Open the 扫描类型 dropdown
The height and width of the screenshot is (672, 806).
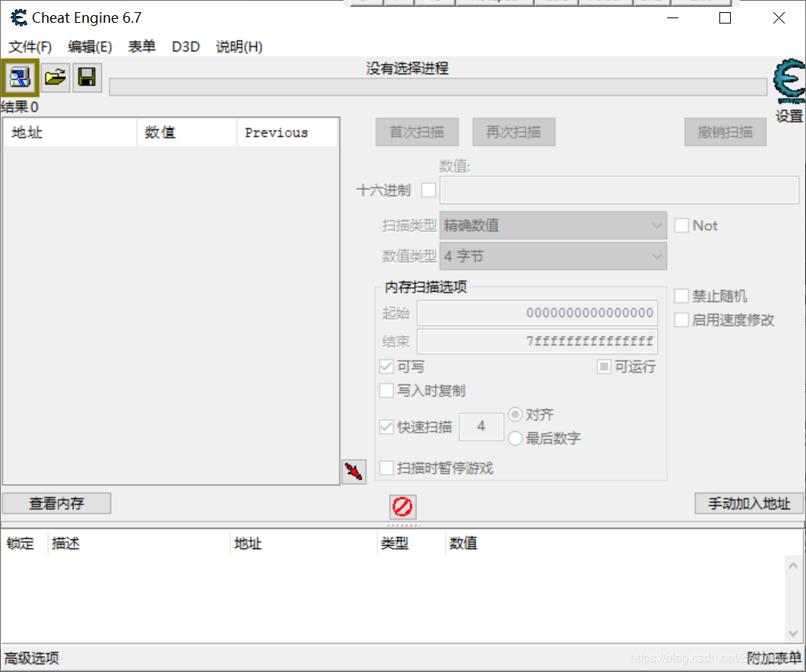tap(553, 226)
